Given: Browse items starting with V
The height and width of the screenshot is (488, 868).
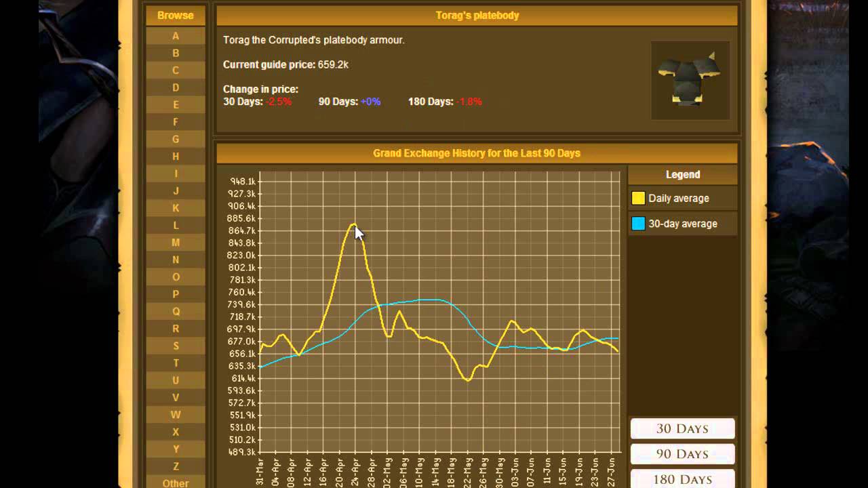Looking at the screenshot, I should pyautogui.click(x=176, y=397).
